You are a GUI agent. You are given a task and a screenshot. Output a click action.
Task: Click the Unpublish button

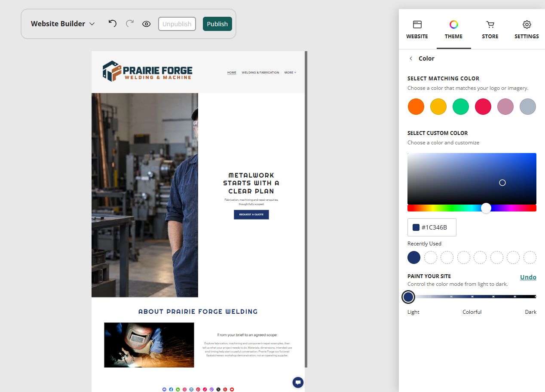[177, 24]
